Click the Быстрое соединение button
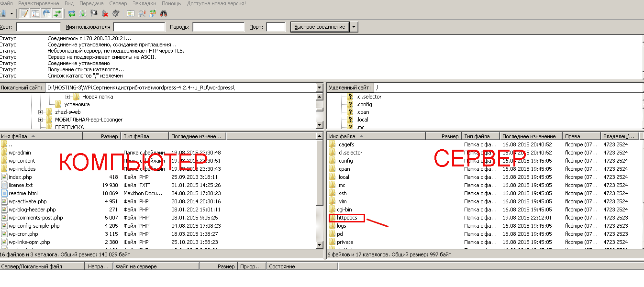 coord(320,27)
